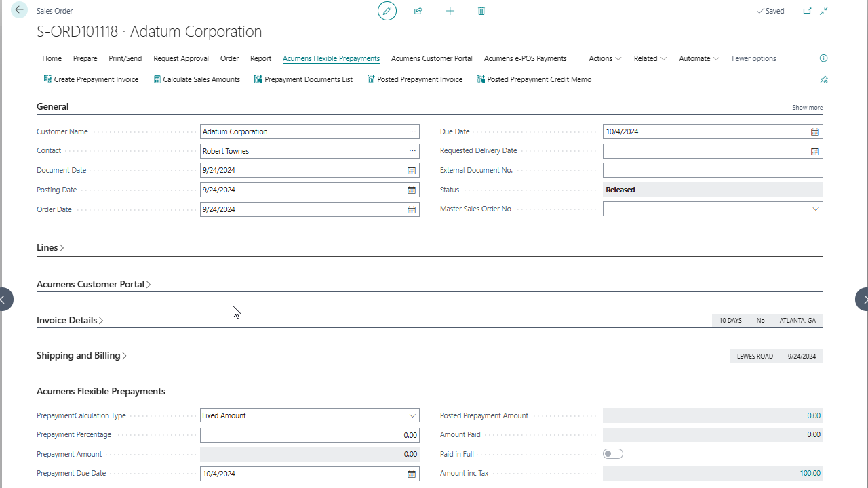The height and width of the screenshot is (488, 868).
Task: Open PrepaymentCalculation Type dropdown
Action: tap(412, 415)
